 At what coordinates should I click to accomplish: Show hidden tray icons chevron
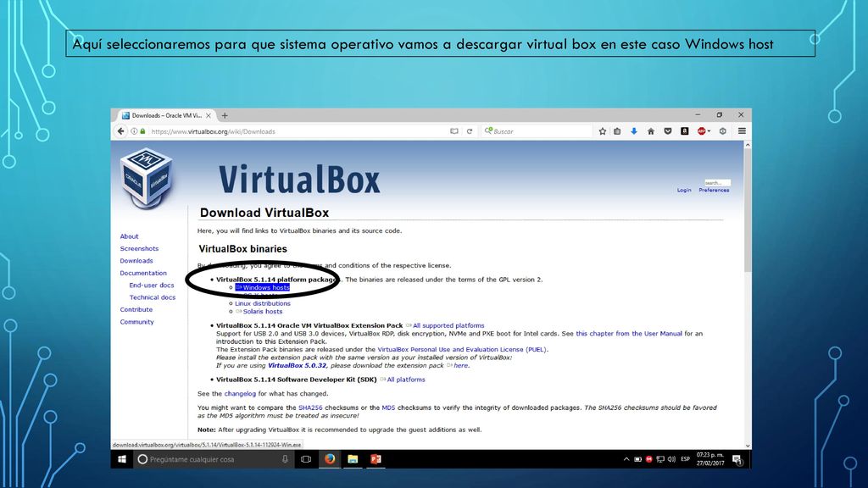pos(626,459)
